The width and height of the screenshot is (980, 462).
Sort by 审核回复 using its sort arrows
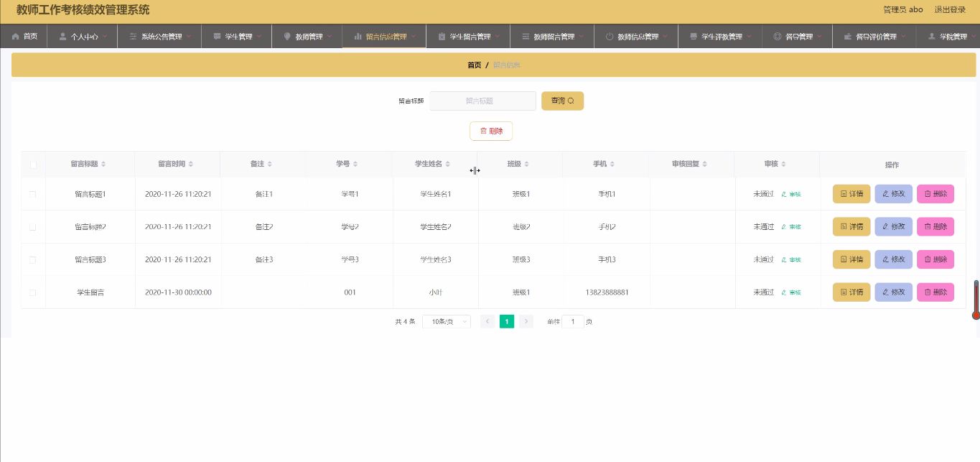(x=705, y=165)
